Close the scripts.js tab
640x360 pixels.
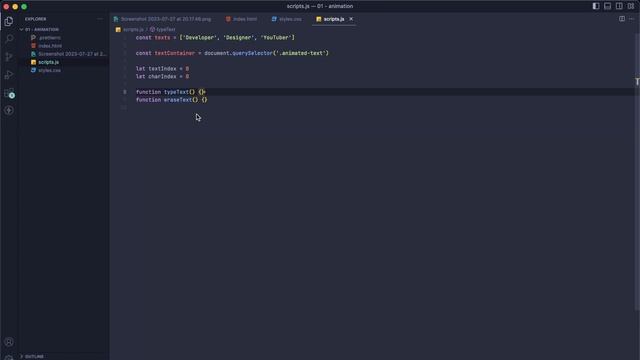click(351, 19)
